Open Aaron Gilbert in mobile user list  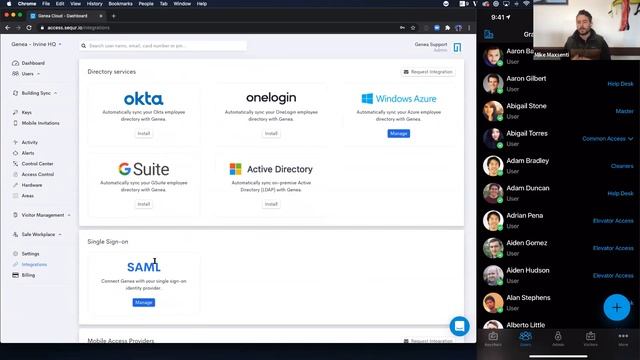[558, 84]
